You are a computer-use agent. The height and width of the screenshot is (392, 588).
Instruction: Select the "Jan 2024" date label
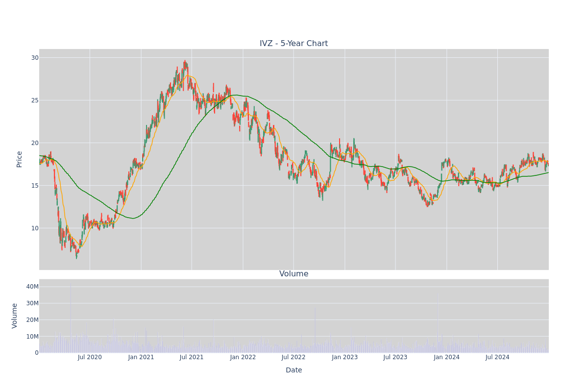coord(447,357)
